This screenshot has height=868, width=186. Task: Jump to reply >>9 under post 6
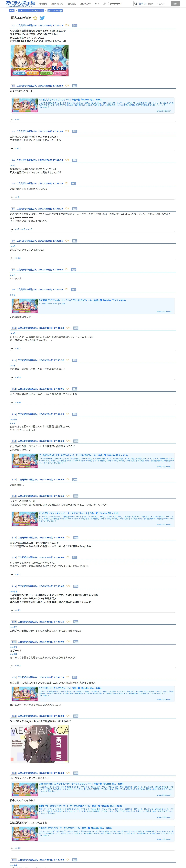click(23, 229)
